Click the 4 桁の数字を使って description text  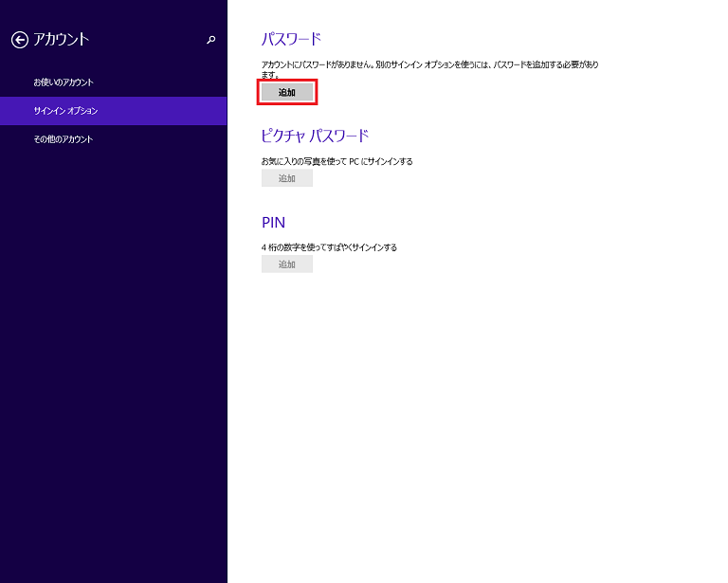(x=329, y=247)
